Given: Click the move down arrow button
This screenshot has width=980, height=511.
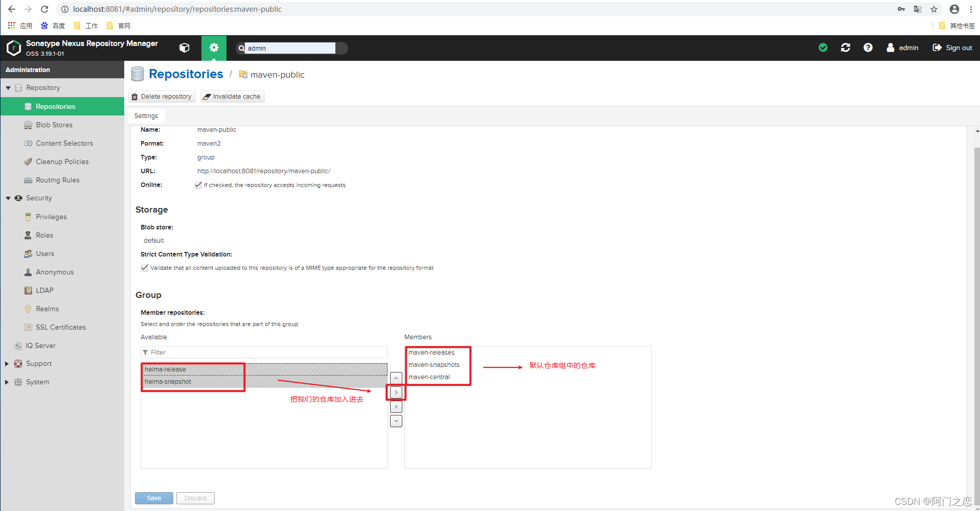Looking at the screenshot, I should click(396, 421).
